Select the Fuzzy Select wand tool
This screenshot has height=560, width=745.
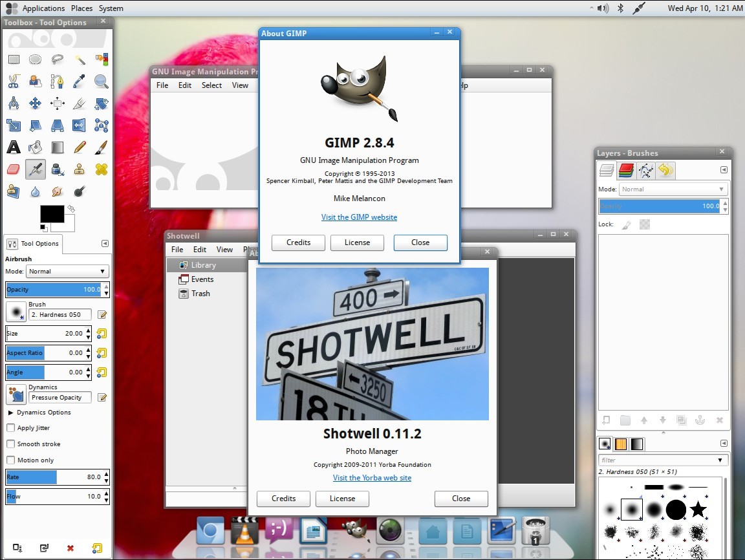coord(80,59)
